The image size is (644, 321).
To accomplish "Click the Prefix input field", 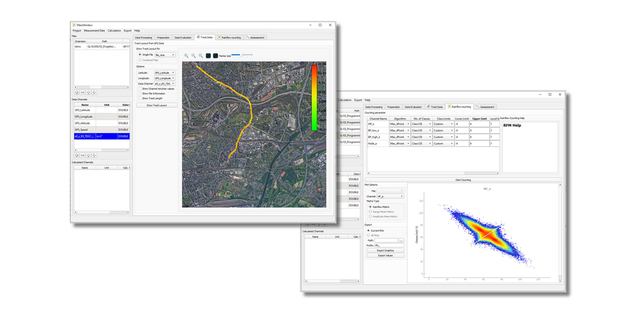I will [389, 246].
